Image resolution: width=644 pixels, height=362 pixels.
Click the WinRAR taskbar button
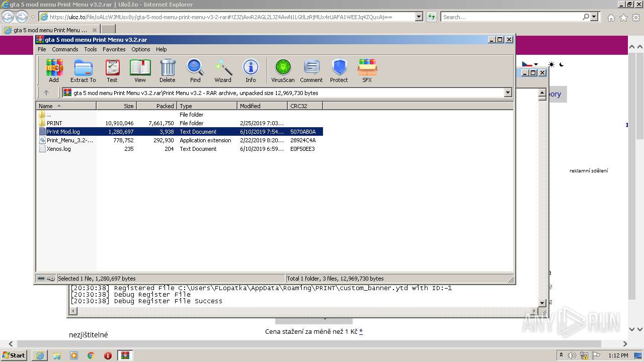[125, 355]
